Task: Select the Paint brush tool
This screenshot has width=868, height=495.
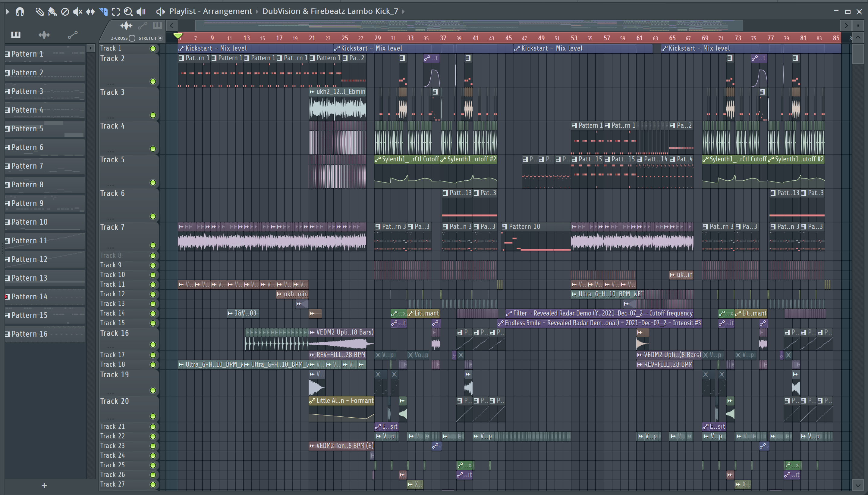Action: click(x=52, y=11)
